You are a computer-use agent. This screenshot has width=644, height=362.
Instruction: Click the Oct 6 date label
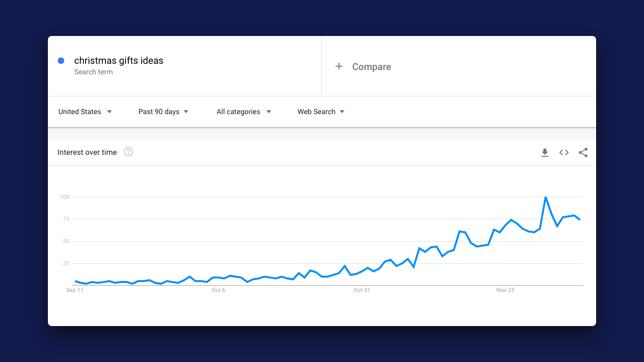click(218, 290)
